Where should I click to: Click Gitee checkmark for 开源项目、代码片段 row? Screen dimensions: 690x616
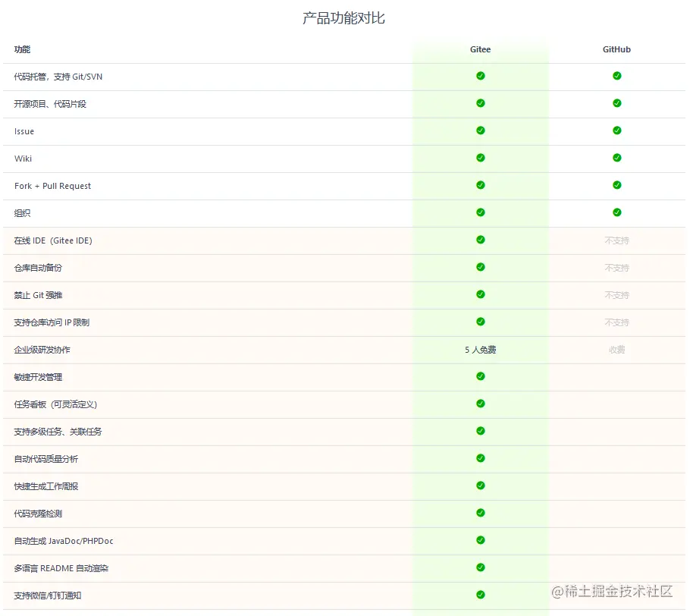click(481, 103)
